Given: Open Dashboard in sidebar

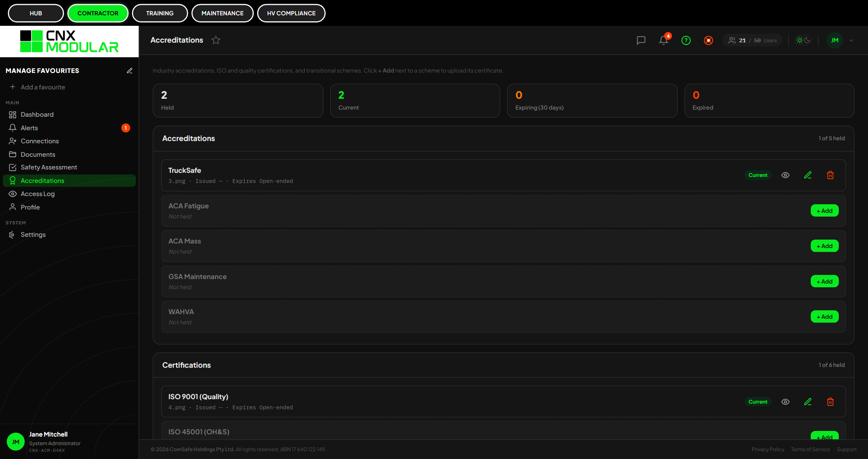Looking at the screenshot, I should (x=69, y=114).
